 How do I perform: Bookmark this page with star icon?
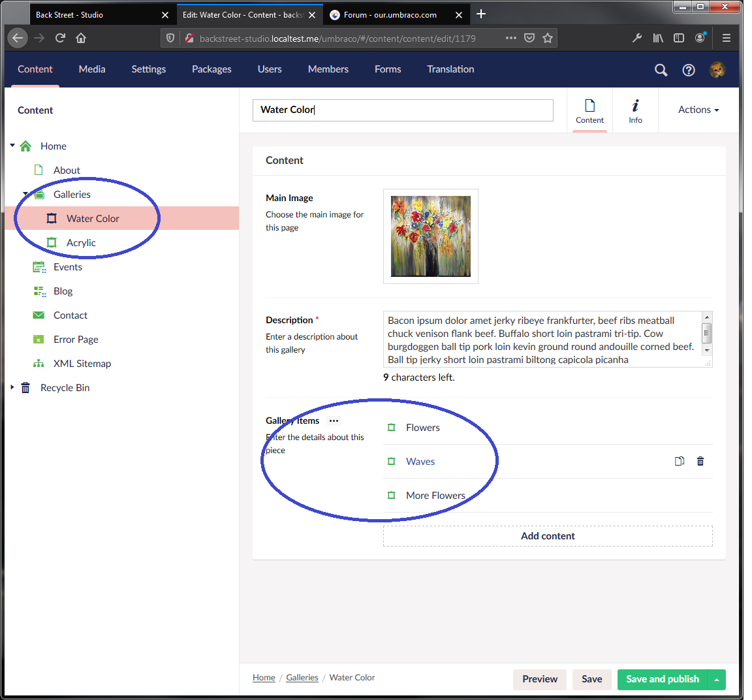pos(548,38)
